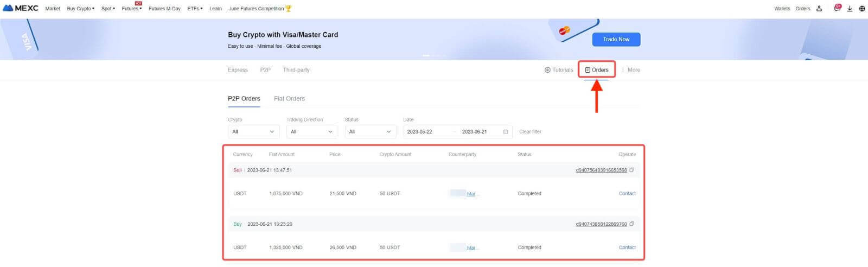Expand the ETFs menu

[195, 9]
